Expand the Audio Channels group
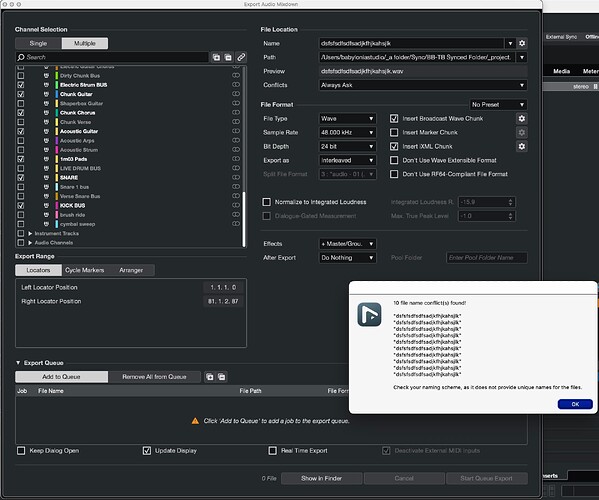 [x=30, y=243]
